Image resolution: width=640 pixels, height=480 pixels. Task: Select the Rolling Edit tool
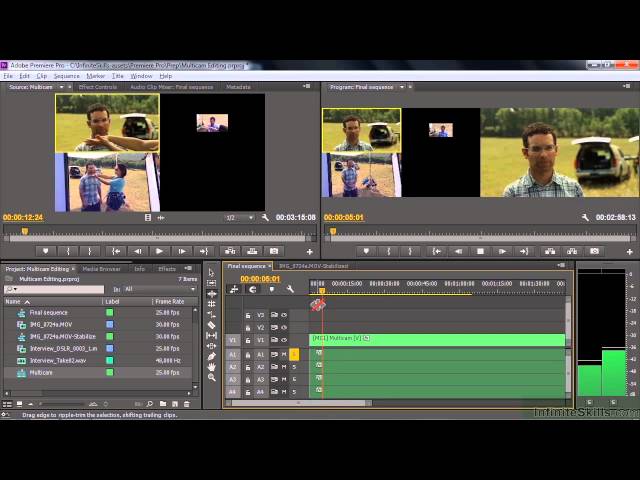[211, 304]
